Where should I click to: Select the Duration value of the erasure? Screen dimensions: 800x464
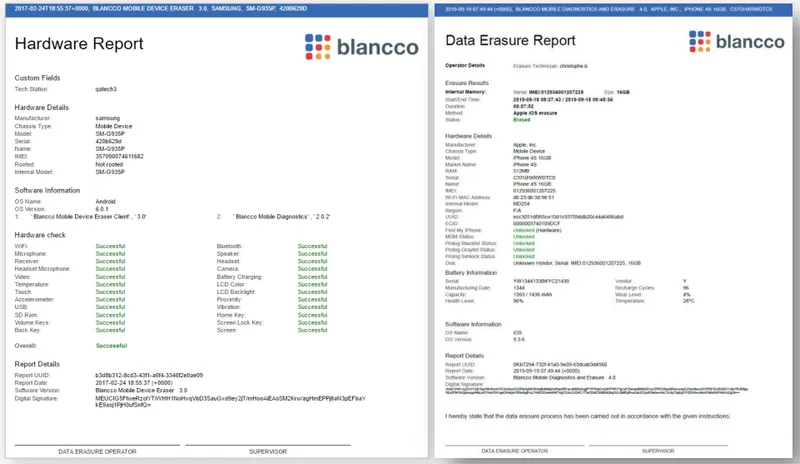521,106
